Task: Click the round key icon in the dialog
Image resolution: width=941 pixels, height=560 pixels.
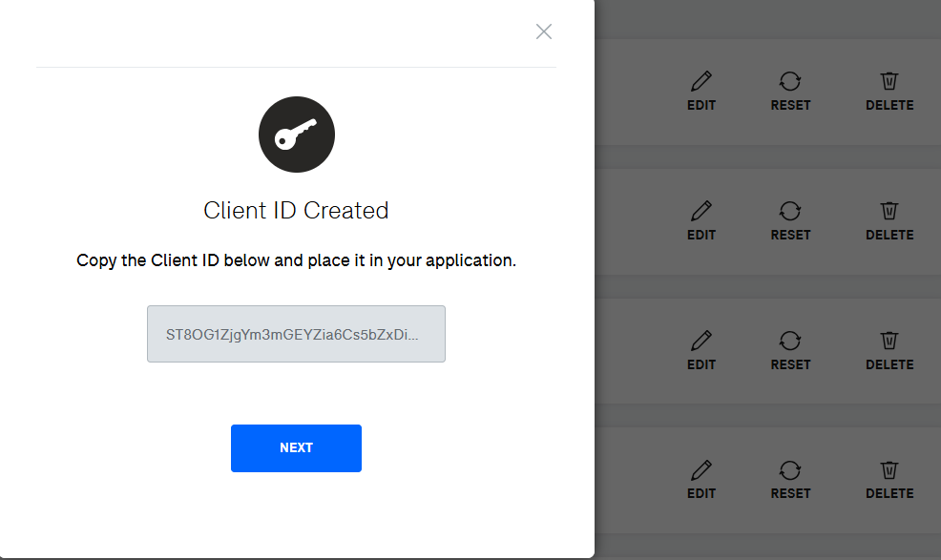Action: click(x=296, y=135)
